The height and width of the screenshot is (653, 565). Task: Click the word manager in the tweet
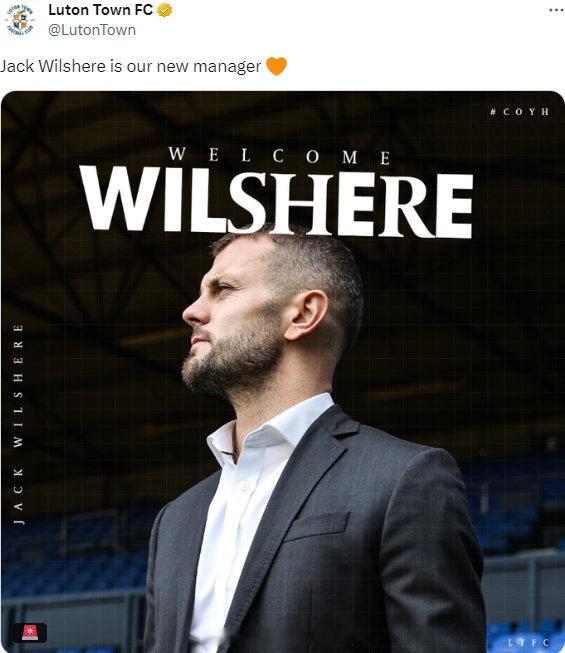pyautogui.click(x=227, y=67)
